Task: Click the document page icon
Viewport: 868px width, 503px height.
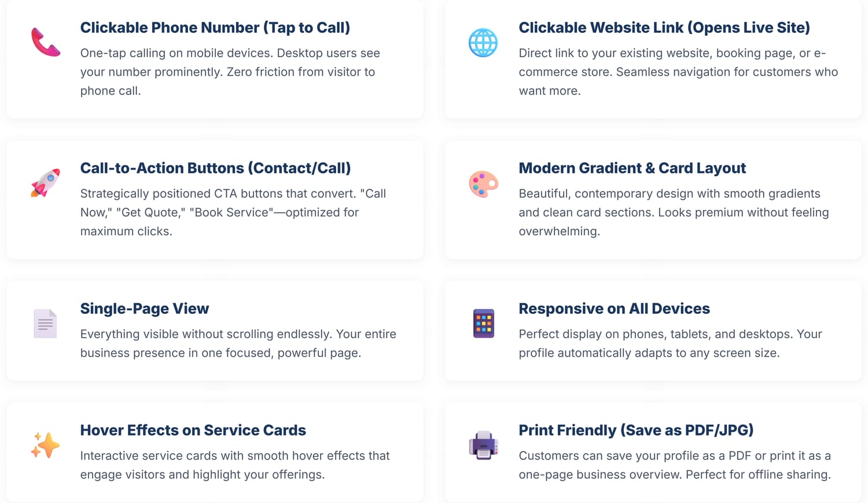Action: 45,323
